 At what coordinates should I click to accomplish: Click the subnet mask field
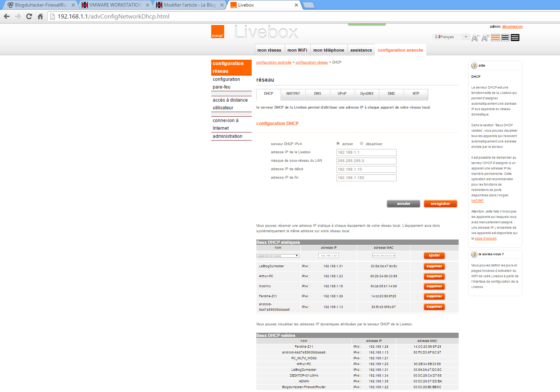[x=366, y=161]
